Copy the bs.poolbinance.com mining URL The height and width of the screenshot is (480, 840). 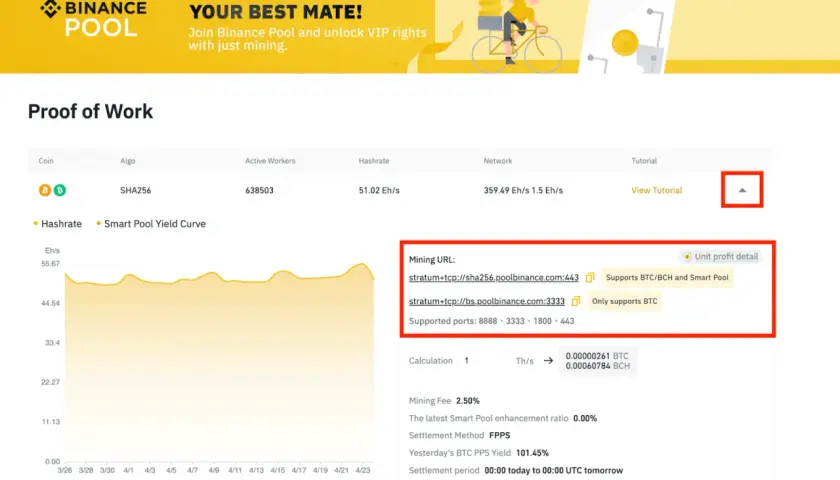pos(576,301)
